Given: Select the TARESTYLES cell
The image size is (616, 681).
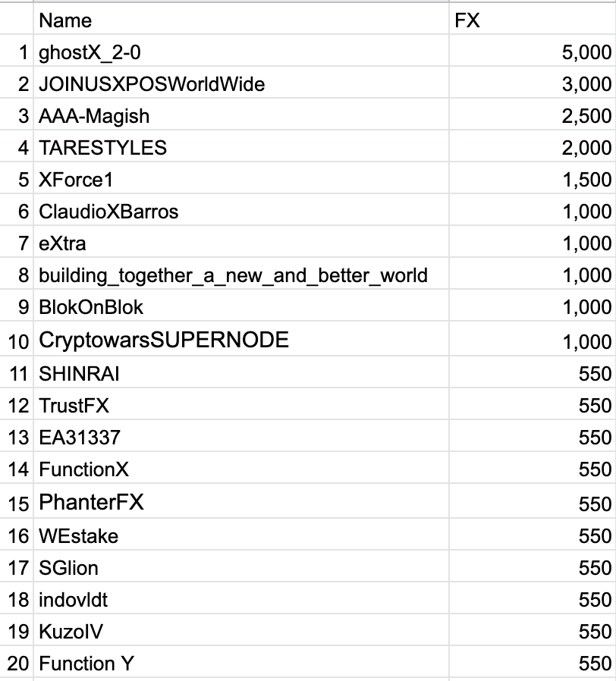Looking at the screenshot, I should coord(241,146).
